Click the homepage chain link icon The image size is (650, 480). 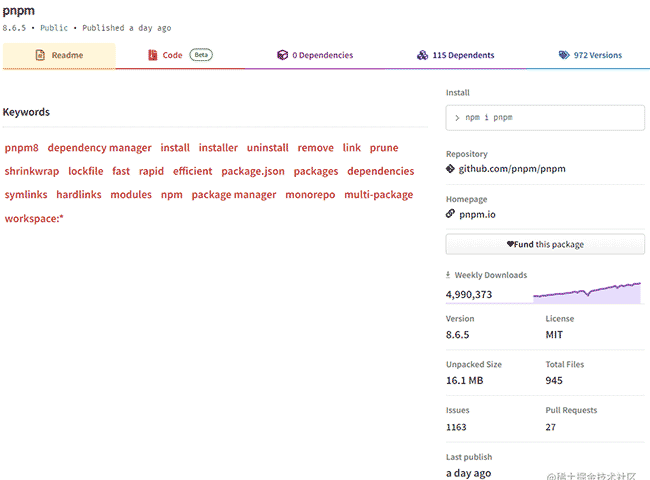pos(450,213)
